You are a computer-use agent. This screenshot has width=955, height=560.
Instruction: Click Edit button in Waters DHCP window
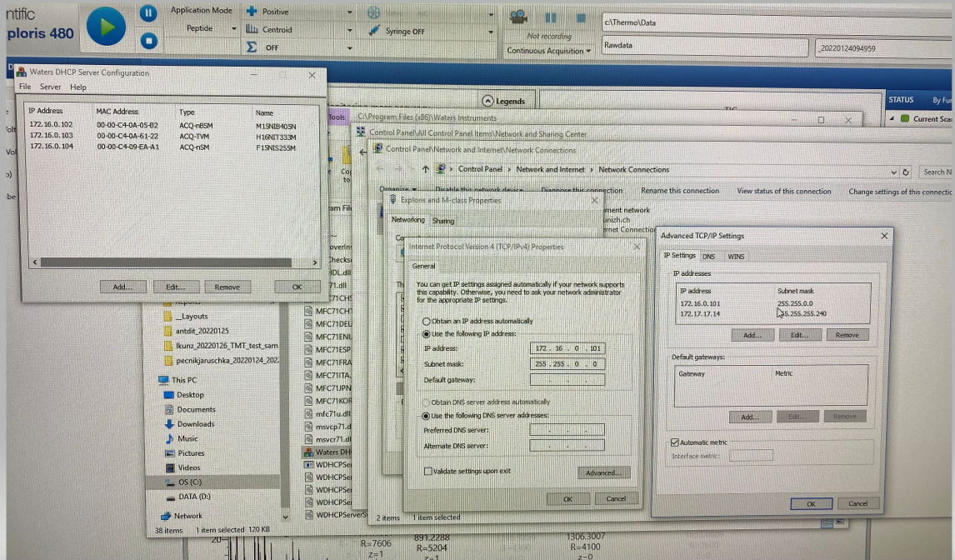(175, 287)
